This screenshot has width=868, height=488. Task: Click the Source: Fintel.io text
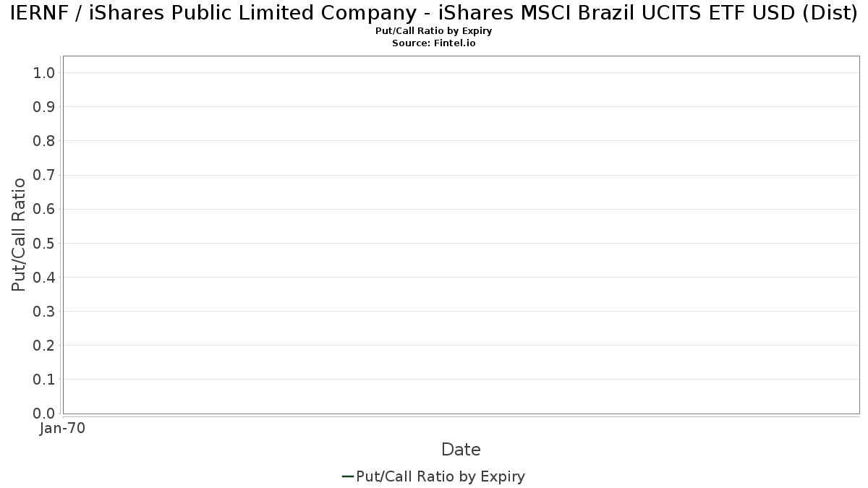pyautogui.click(x=433, y=43)
